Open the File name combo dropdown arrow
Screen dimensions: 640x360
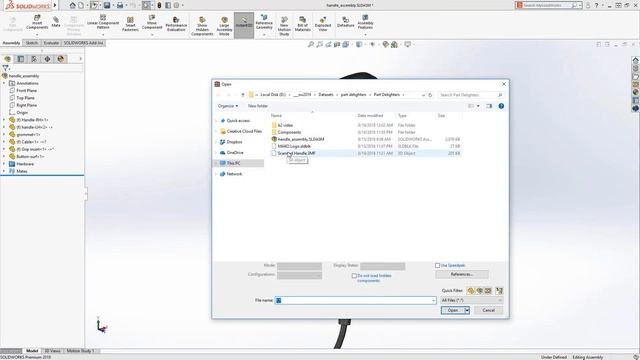click(x=433, y=300)
